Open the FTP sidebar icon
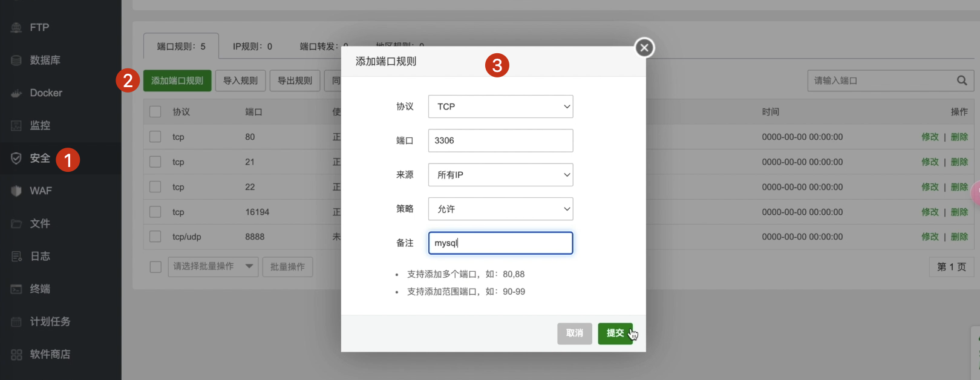The image size is (980, 380). pyautogui.click(x=16, y=27)
